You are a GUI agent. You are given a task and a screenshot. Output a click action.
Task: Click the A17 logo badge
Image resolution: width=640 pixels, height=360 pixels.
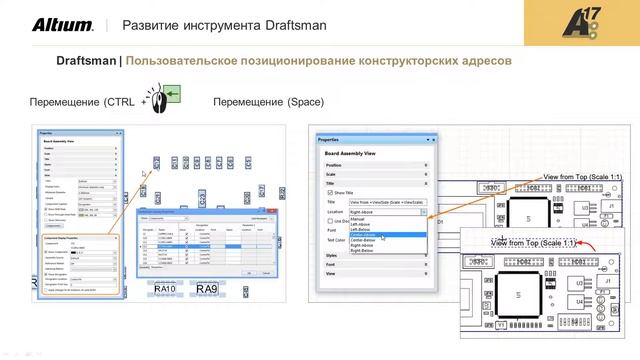[582, 23]
